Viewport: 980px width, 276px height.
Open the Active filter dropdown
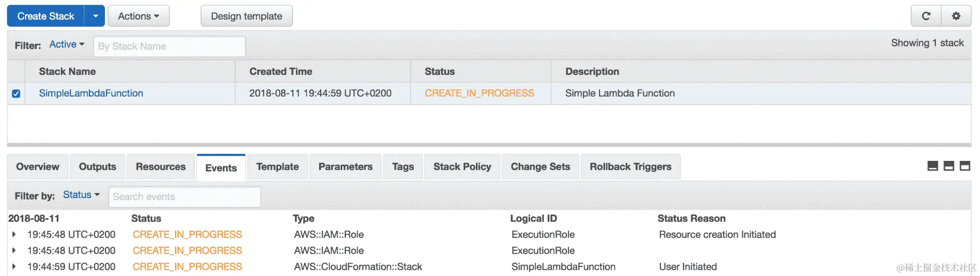click(x=67, y=45)
